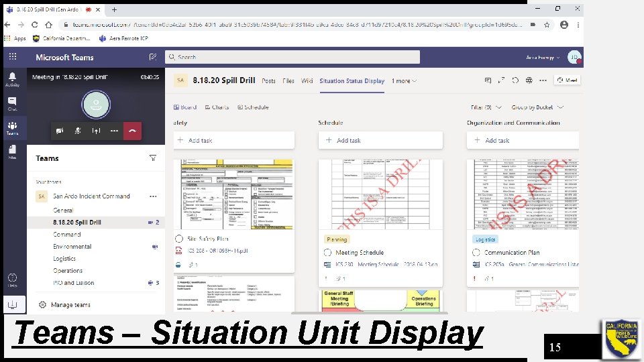The image size is (644, 362).
Task: Open Files in the left rail
Action: [12, 152]
